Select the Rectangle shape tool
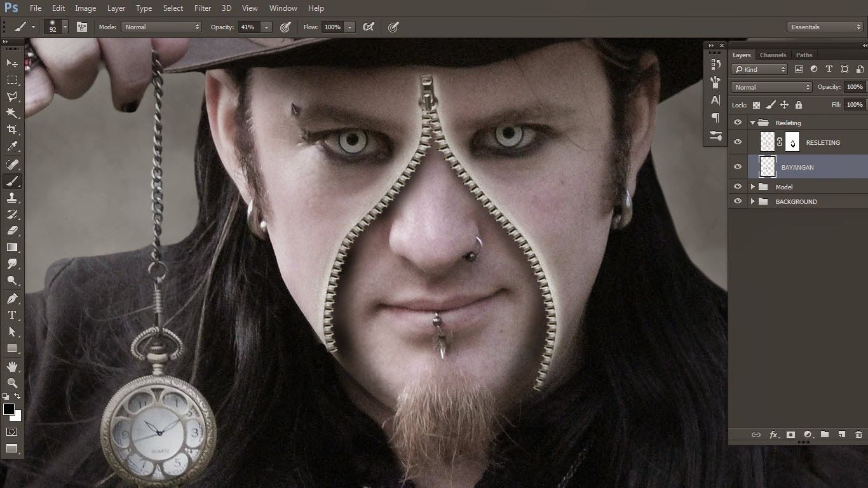The height and width of the screenshot is (488, 868). tap(12, 348)
